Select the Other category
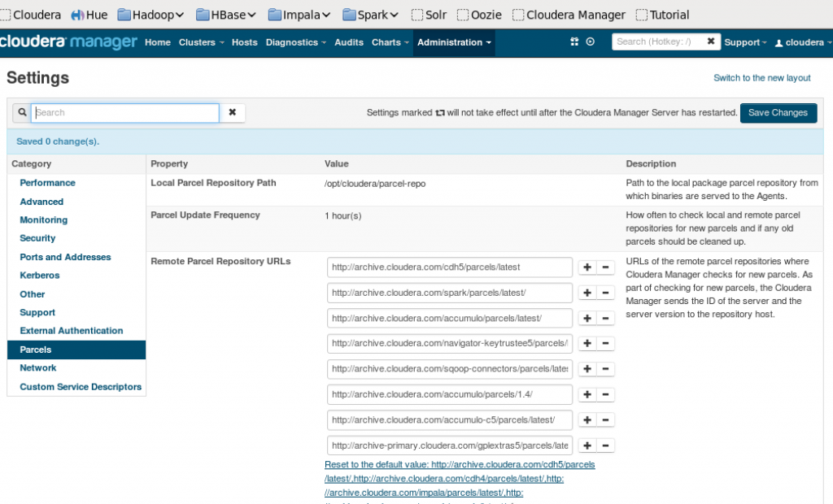Viewport: 833px width, 504px height. click(x=33, y=294)
